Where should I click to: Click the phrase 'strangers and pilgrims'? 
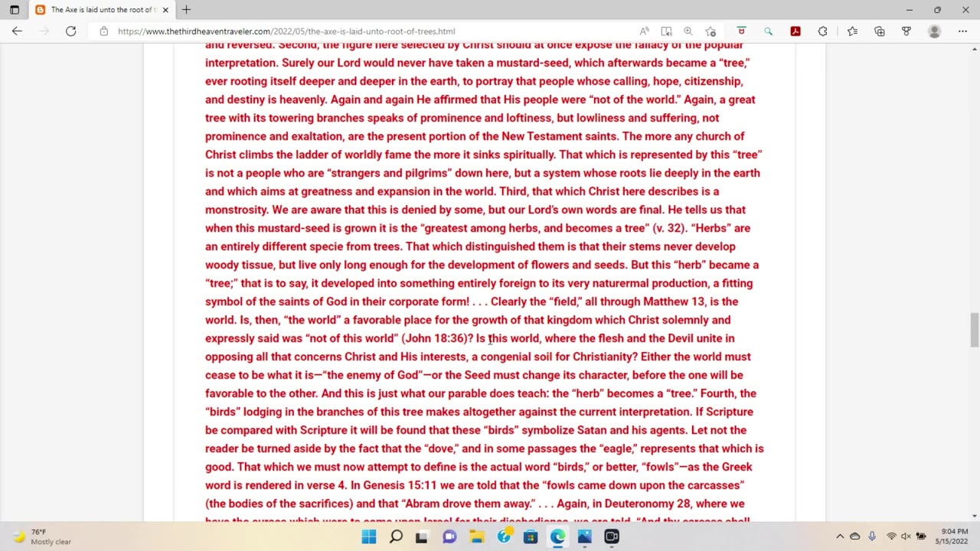click(387, 173)
